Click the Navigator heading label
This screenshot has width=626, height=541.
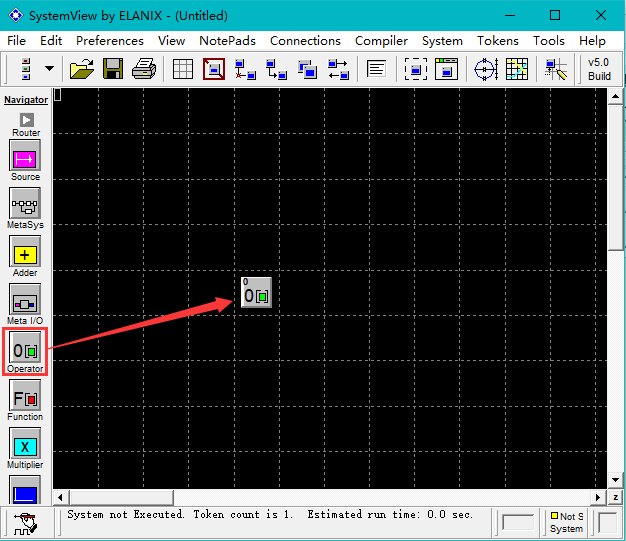26,100
